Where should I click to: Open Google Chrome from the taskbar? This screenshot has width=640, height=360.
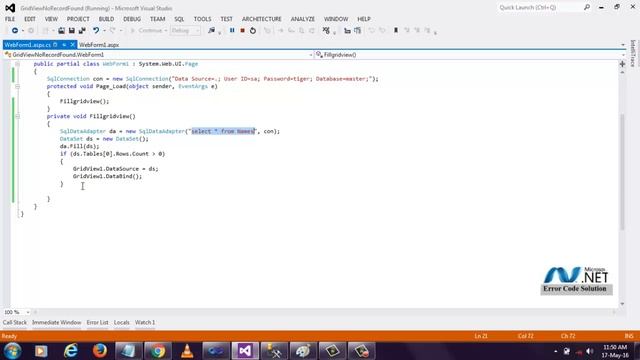point(158,351)
